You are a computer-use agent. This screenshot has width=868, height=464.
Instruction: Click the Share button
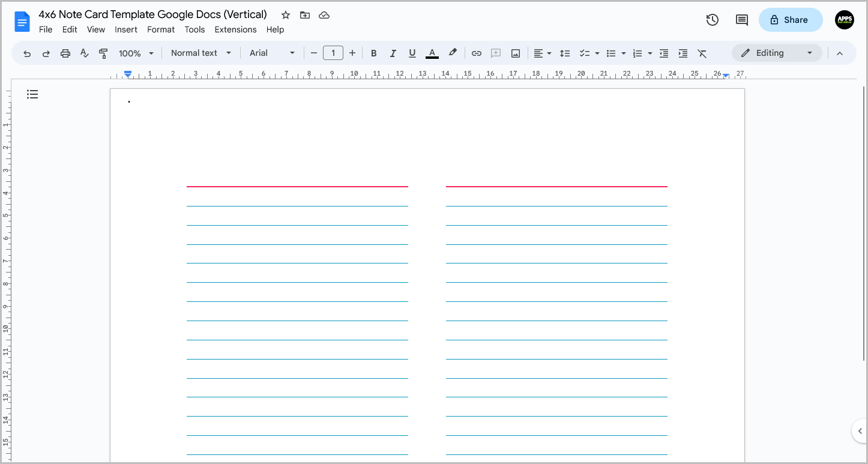tap(790, 20)
